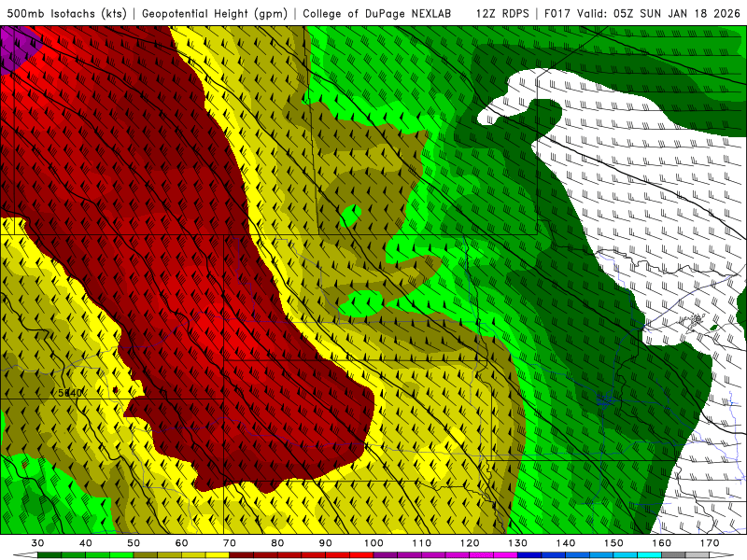The width and height of the screenshot is (747, 560).
Task: Select the dark blue colorbar swatch starting at 130
Action: (529, 555)
